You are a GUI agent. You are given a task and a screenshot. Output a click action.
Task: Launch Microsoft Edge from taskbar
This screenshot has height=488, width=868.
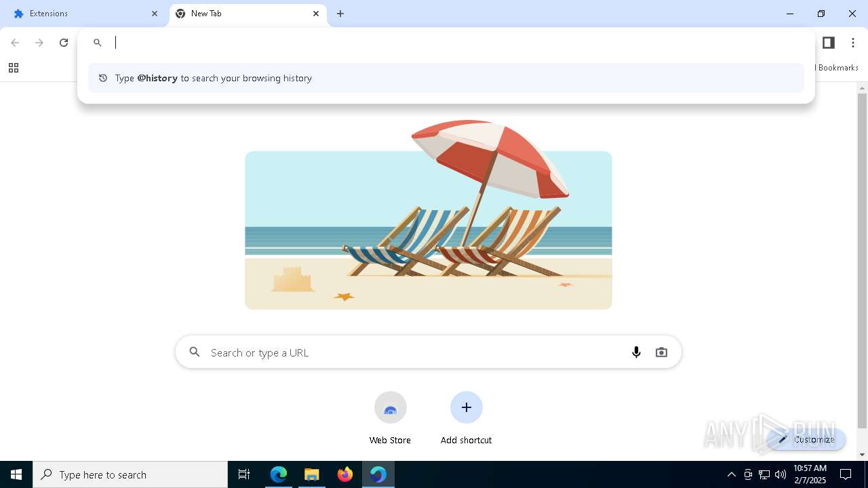tap(279, 474)
